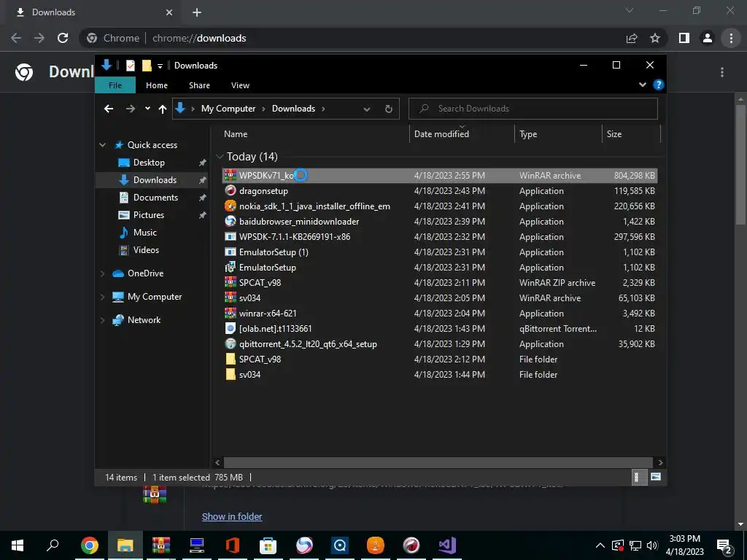747x560 pixels.
Task: Collapse the Quick access tree node
Action: coord(102,145)
